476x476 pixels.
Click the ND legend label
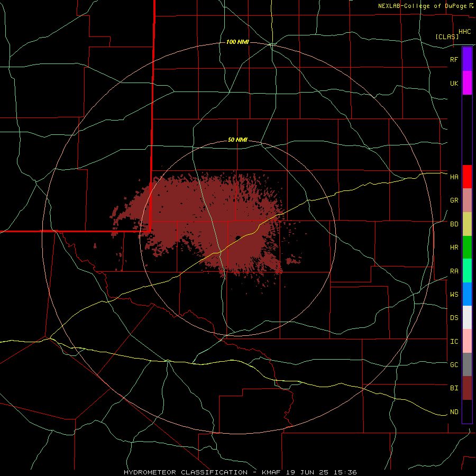pos(454,412)
